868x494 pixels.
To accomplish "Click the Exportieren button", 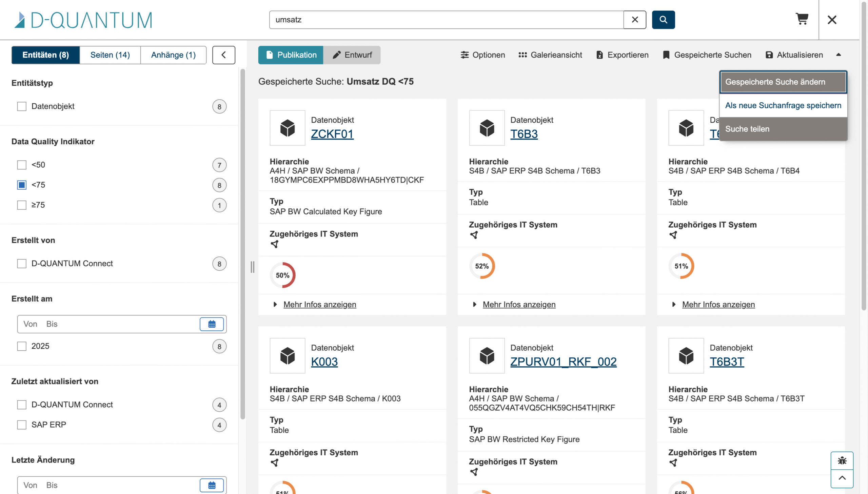I will click(x=622, y=55).
